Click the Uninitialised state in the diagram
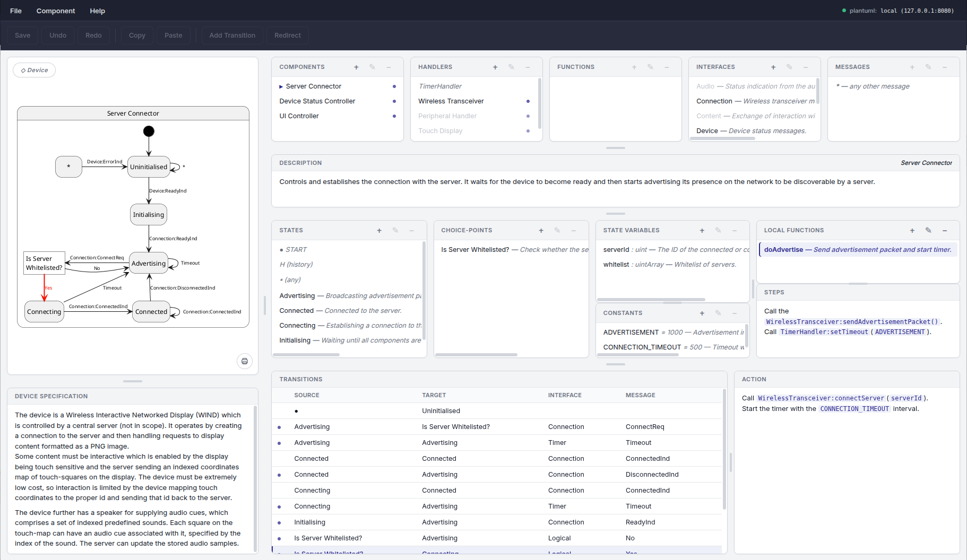 149,167
